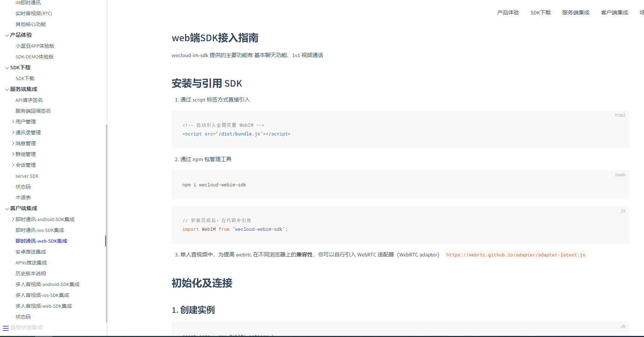Image resolution: width=644 pixels, height=337 pixels.
Task: Open 产品体验 in top navigation
Action: click(508, 13)
